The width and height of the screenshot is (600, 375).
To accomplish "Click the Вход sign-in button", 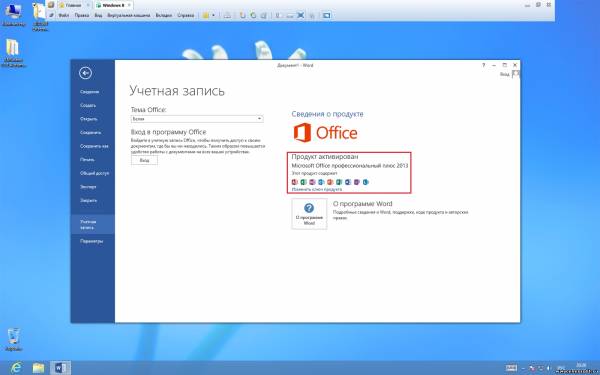I will pyautogui.click(x=144, y=160).
